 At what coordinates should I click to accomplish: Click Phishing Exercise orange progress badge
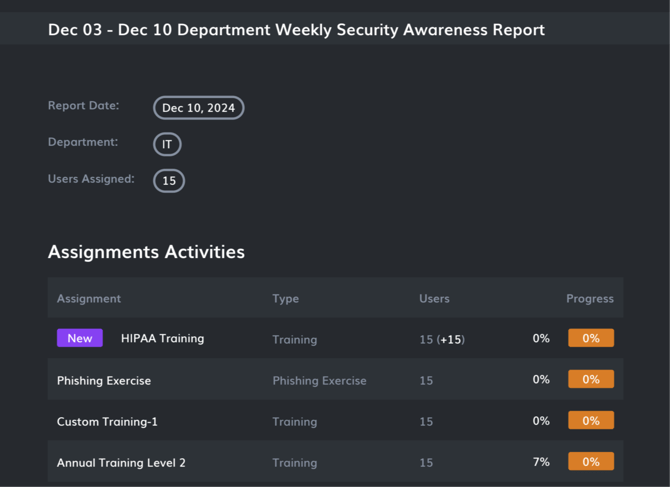(x=591, y=379)
